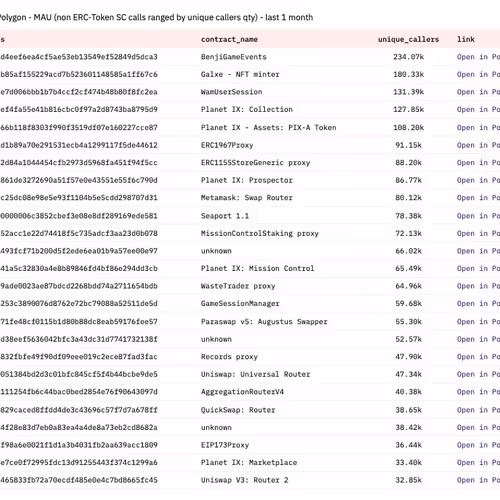500x500 pixels.
Task: Select the Seaport 1.1 contract name
Action: point(225,216)
